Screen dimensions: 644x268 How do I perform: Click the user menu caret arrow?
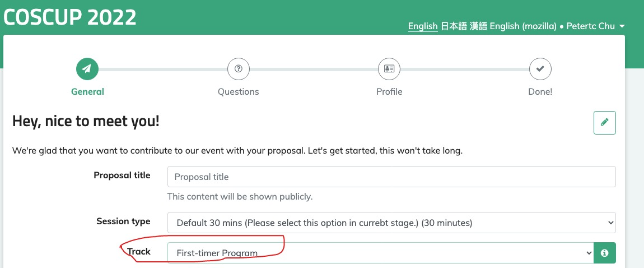point(622,26)
